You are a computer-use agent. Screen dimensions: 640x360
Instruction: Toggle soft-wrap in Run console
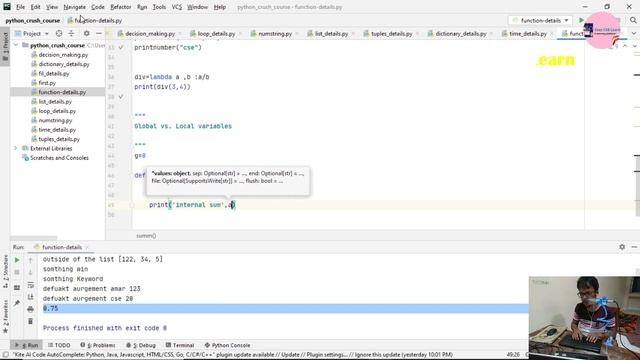coord(30,285)
